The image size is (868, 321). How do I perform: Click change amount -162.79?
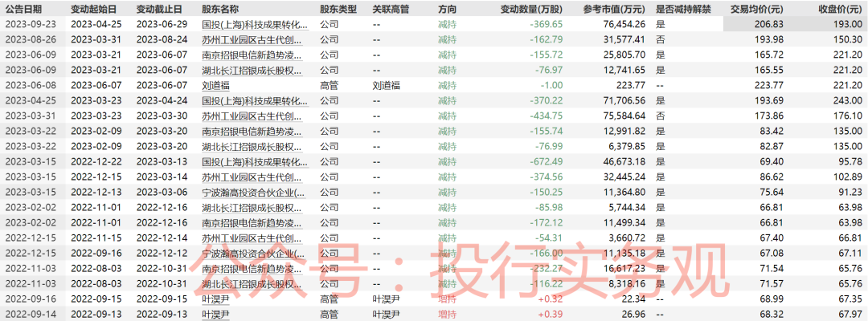click(546, 39)
